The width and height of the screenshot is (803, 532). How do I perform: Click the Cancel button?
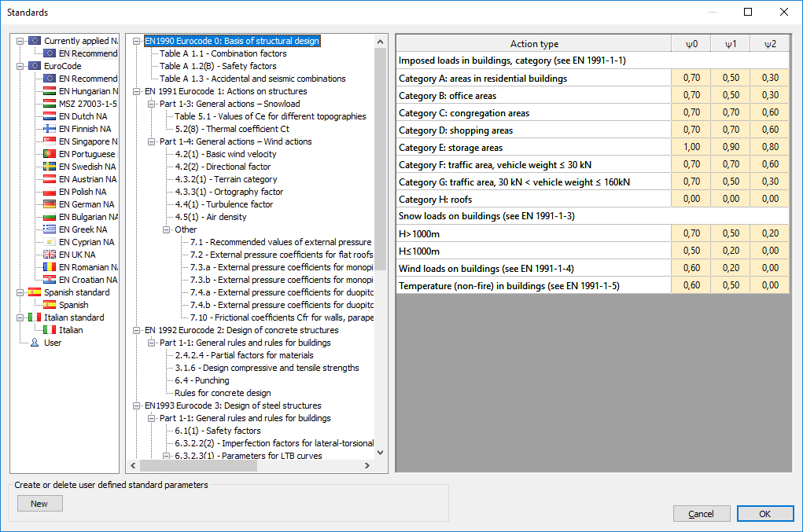pyautogui.click(x=702, y=514)
